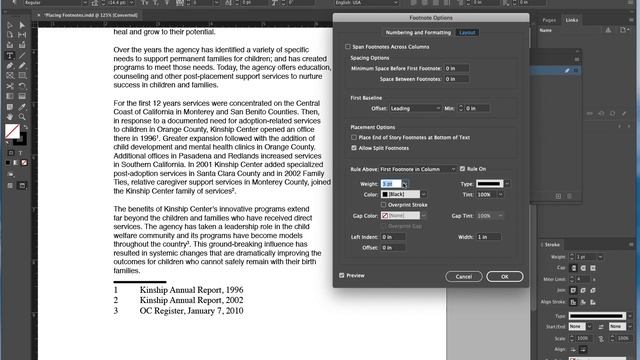The image size is (640, 360).
Task: Open rule Type dropdown in dialog
Action: 507,184
